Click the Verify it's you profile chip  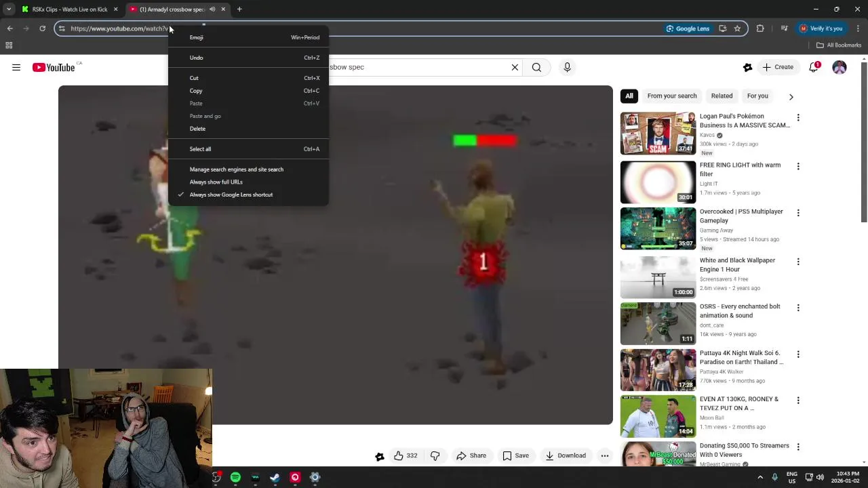pyautogui.click(x=821, y=28)
